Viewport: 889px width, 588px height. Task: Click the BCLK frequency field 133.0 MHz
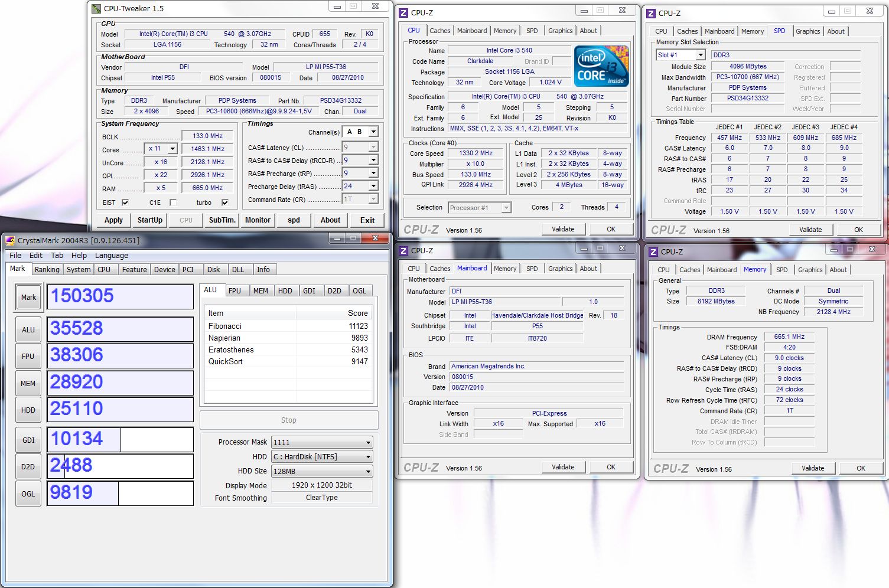click(x=207, y=136)
